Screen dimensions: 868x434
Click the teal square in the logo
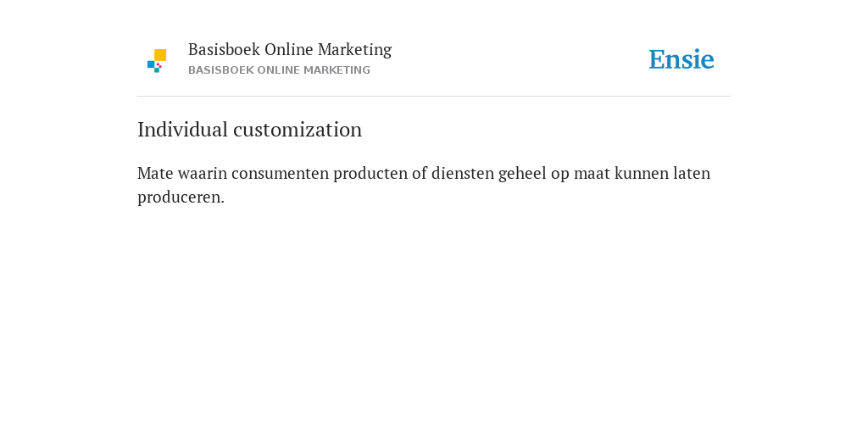157,70
